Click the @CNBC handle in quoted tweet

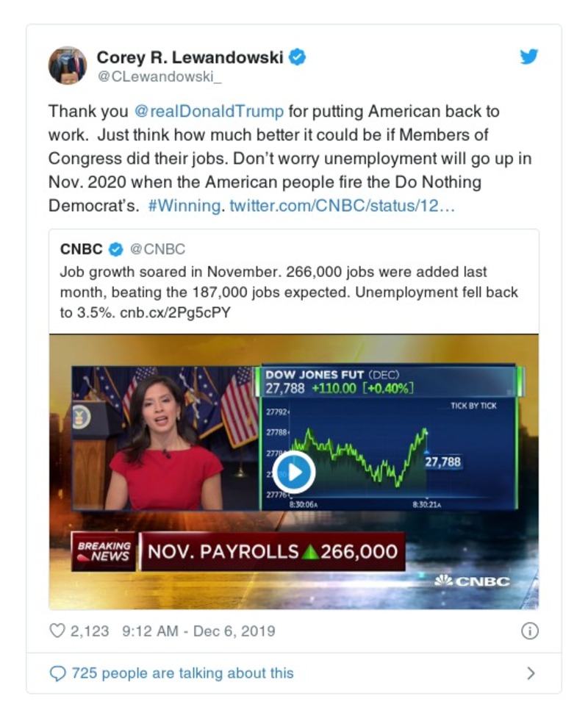click(x=157, y=249)
